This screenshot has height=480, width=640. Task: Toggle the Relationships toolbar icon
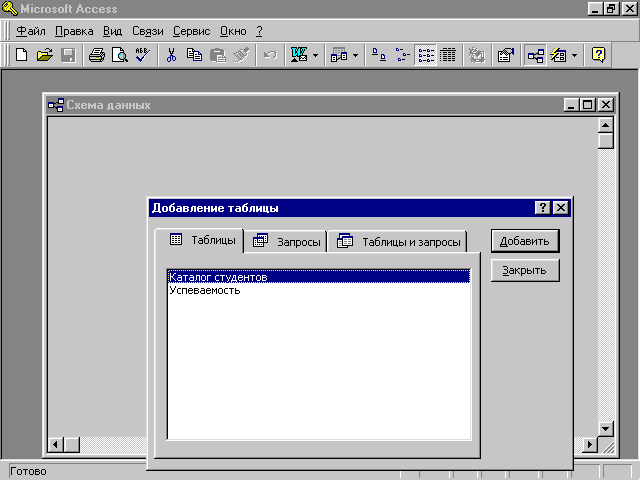point(535,55)
